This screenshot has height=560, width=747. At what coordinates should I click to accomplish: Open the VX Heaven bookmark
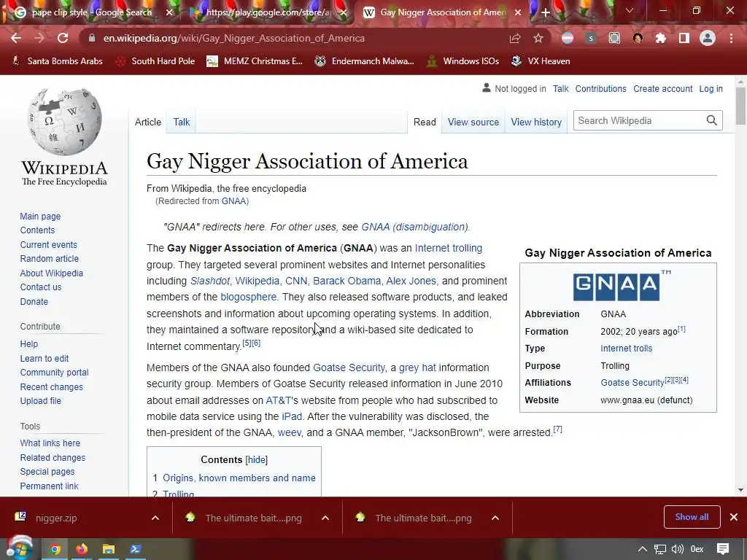[541, 61]
